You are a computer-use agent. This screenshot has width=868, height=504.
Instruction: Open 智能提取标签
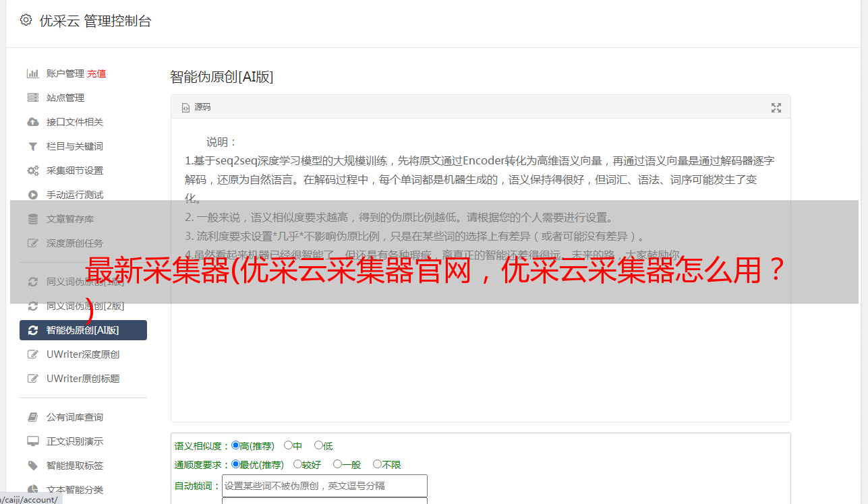click(75, 466)
